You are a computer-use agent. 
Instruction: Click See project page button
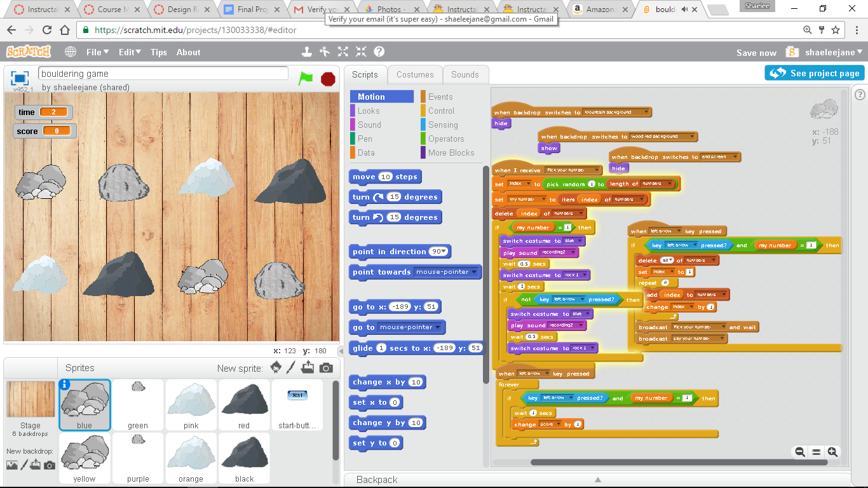pos(815,73)
